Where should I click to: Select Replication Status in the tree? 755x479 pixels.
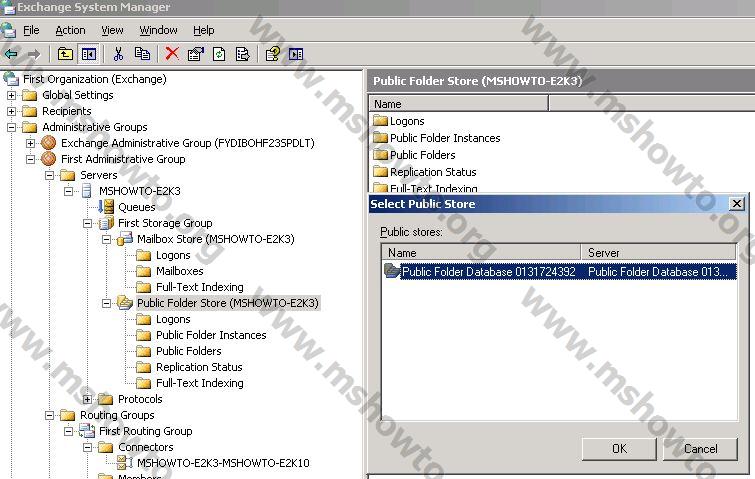pyautogui.click(x=199, y=367)
